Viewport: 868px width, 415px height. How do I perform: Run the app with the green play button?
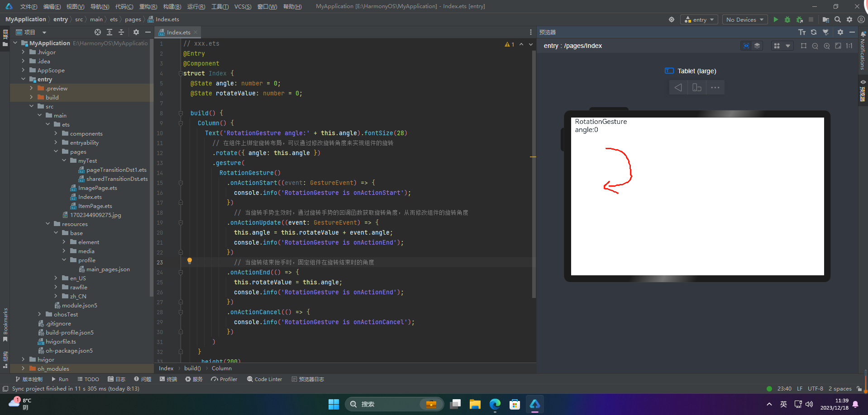pyautogui.click(x=776, y=19)
